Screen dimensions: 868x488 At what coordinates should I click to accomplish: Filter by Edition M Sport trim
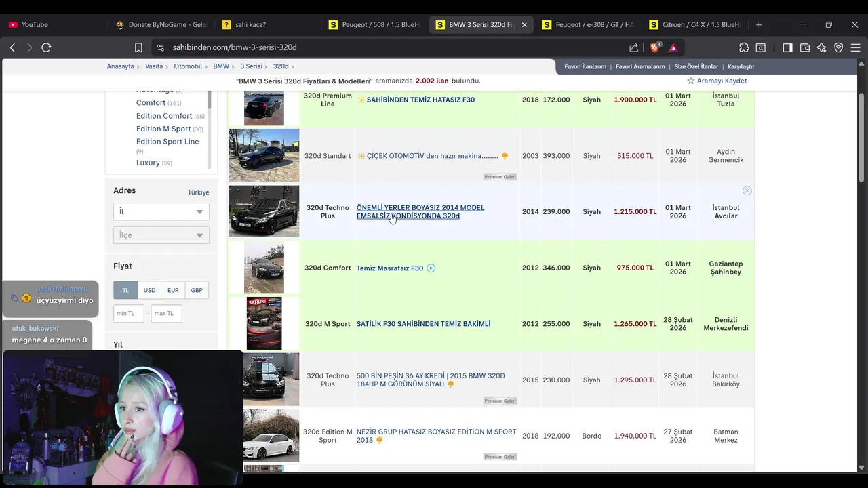coord(163,129)
